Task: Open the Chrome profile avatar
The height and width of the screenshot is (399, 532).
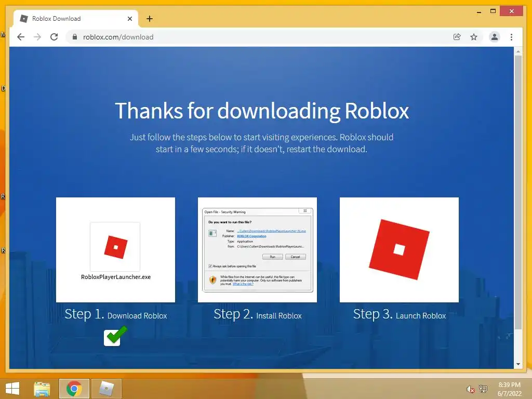Action: pos(495,37)
